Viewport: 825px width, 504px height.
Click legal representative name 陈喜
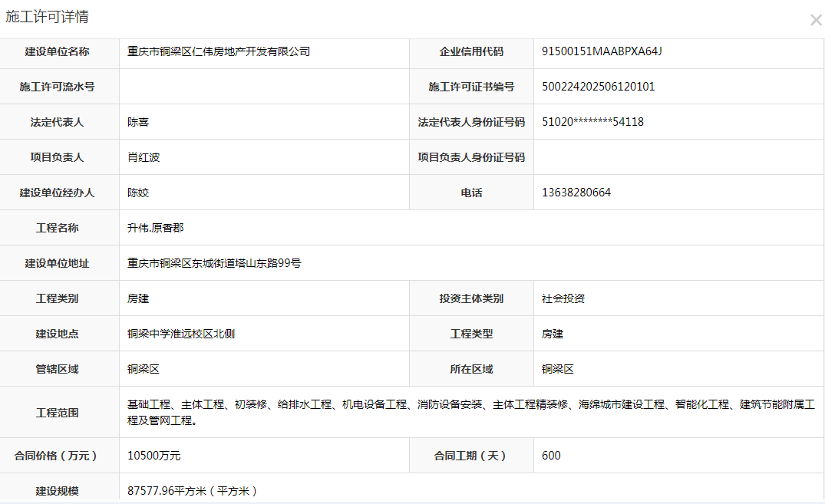[138, 122]
